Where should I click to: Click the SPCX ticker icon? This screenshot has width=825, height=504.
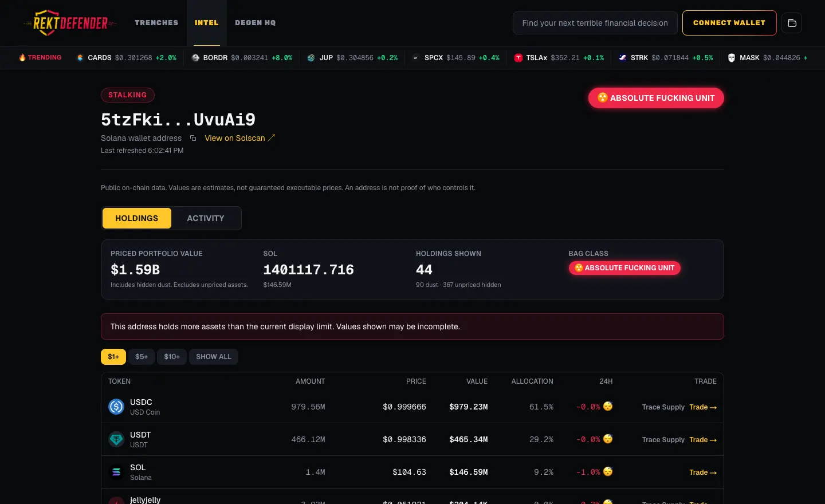pyautogui.click(x=416, y=58)
